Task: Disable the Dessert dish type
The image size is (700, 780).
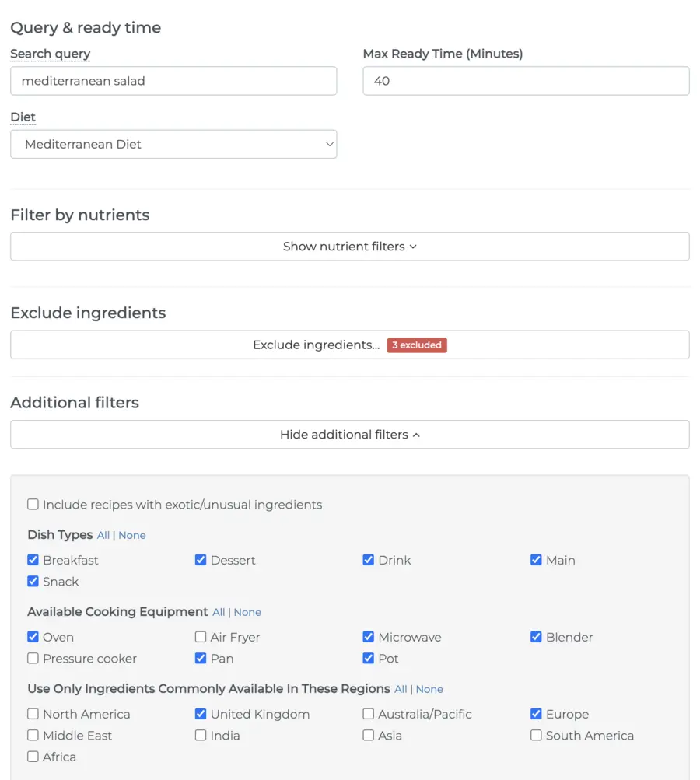Action: click(x=201, y=560)
